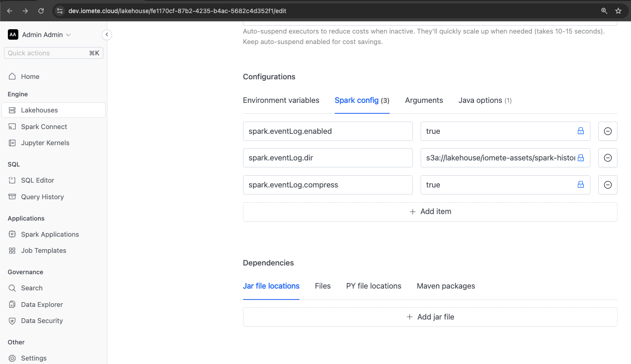Screen dimensions: 631x364
Task: Open Job Templates link
Action: 44,251
